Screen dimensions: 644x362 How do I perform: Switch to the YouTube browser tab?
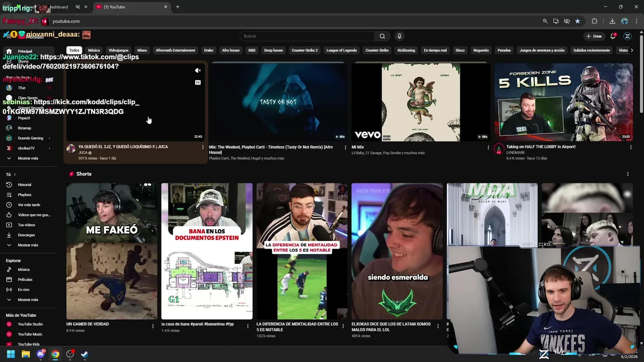131,7
